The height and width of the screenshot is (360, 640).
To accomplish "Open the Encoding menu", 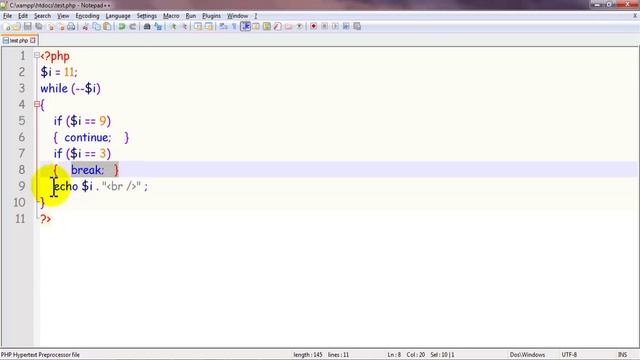I will coord(87,16).
